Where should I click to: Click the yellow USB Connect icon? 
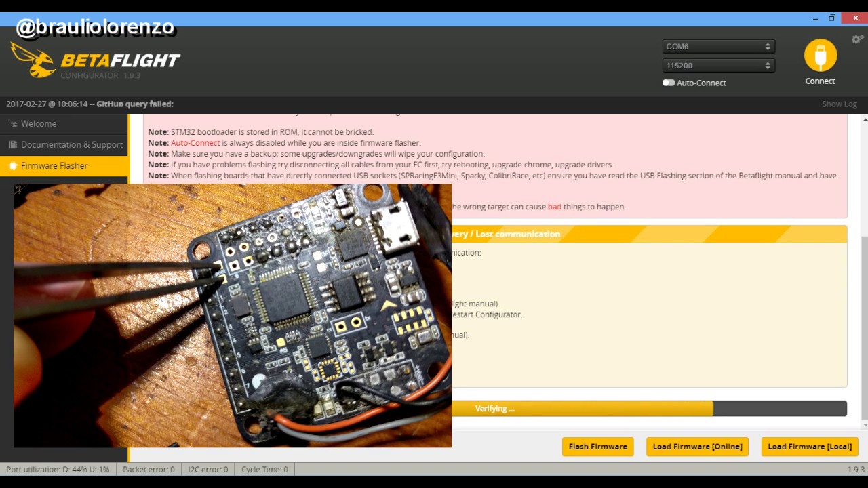click(x=821, y=55)
